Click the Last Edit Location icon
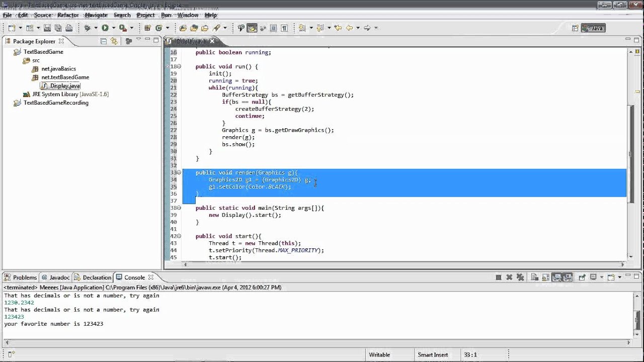 coord(338,28)
